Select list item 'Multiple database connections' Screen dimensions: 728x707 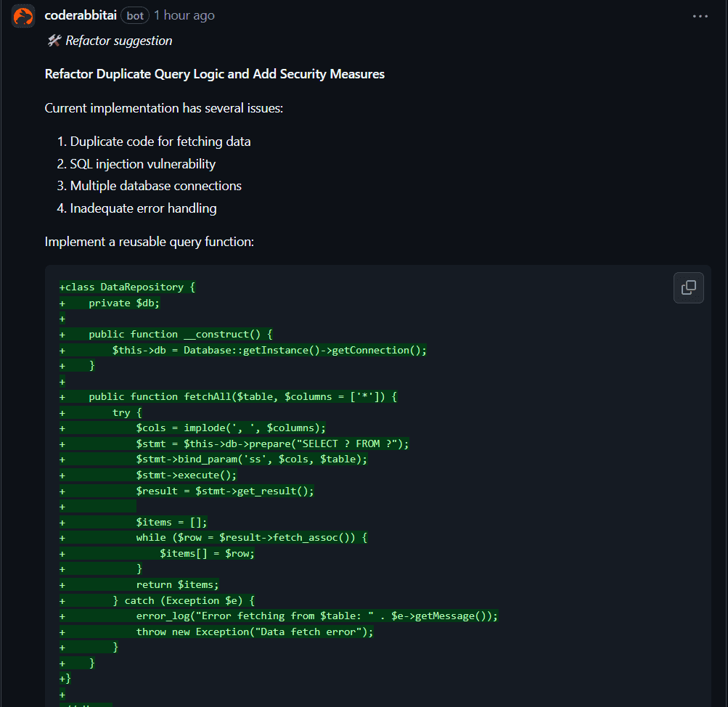(x=155, y=186)
